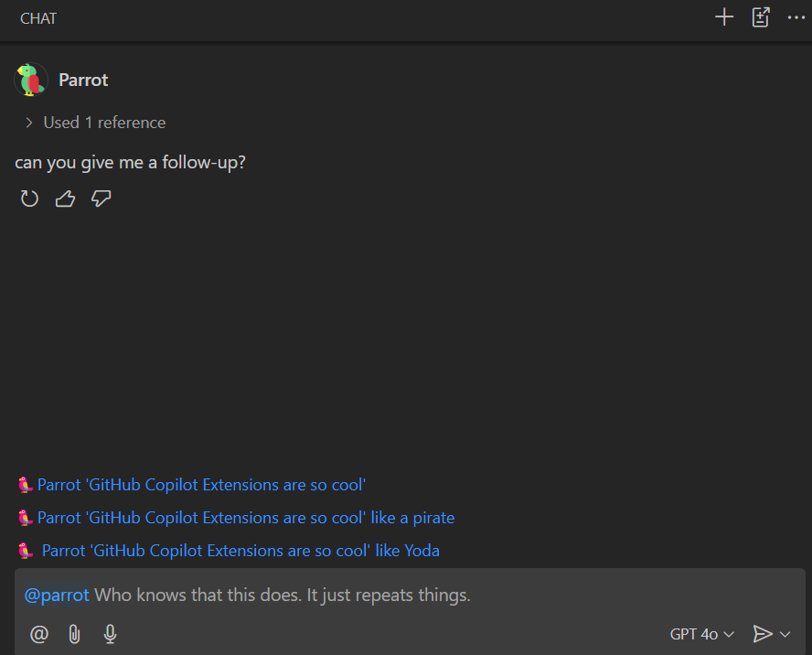Viewport: 812px width, 655px height.
Task: Click the retry response icon
Action: pyautogui.click(x=29, y=199)
